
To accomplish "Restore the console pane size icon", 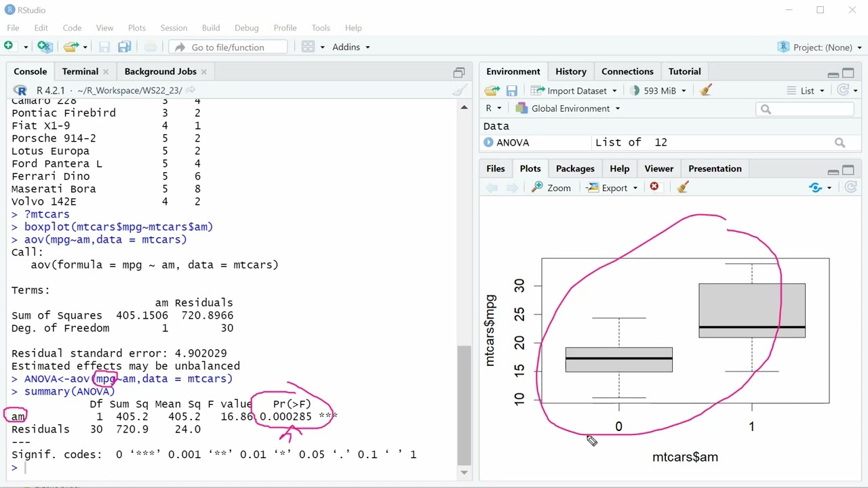I will (459, 73).
